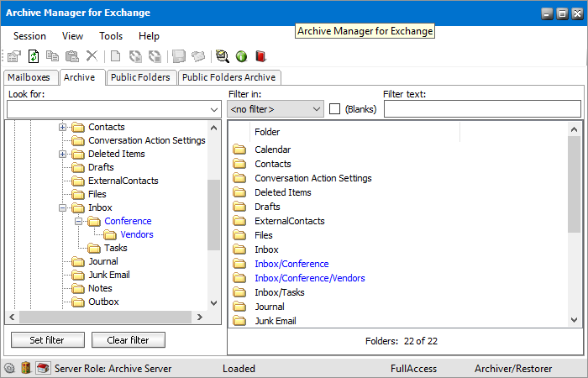Click the green Refresh toolbar icon
The height and width of the screenshot is (378, 588).
[34, 56]
